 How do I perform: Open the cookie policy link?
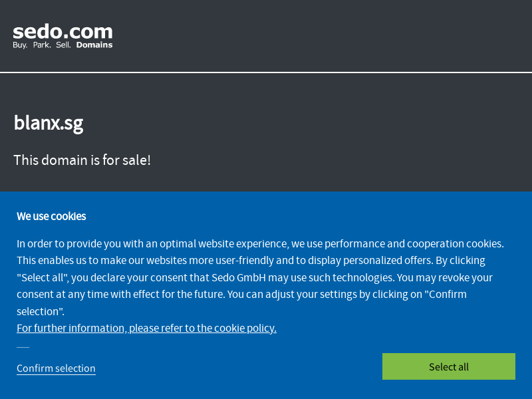(x=146, y=328)
